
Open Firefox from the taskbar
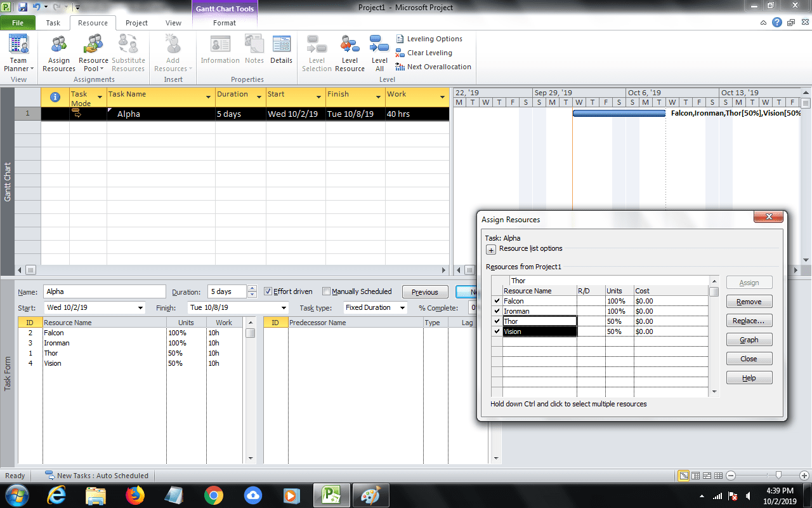(x=134, y=495)
